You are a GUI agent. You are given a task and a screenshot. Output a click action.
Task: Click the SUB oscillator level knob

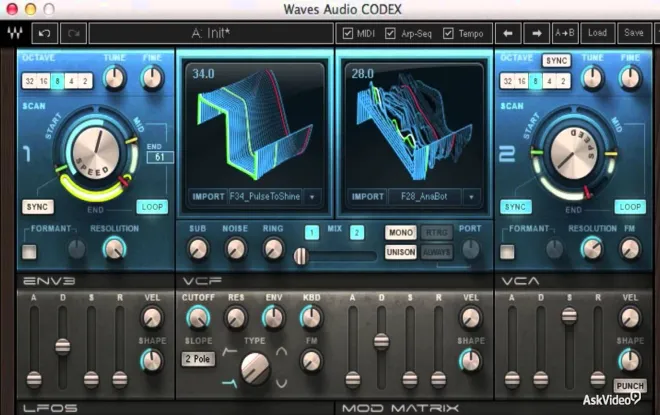197,249
